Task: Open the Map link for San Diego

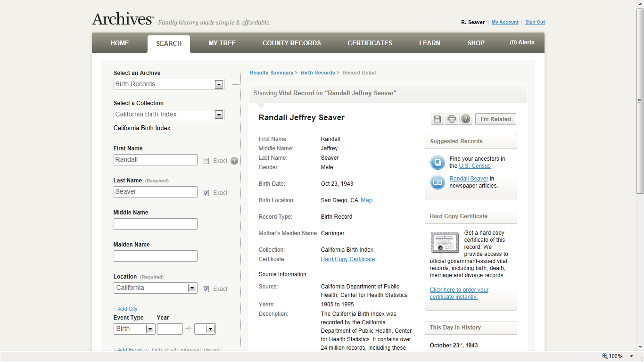Action: pos(366,200)
